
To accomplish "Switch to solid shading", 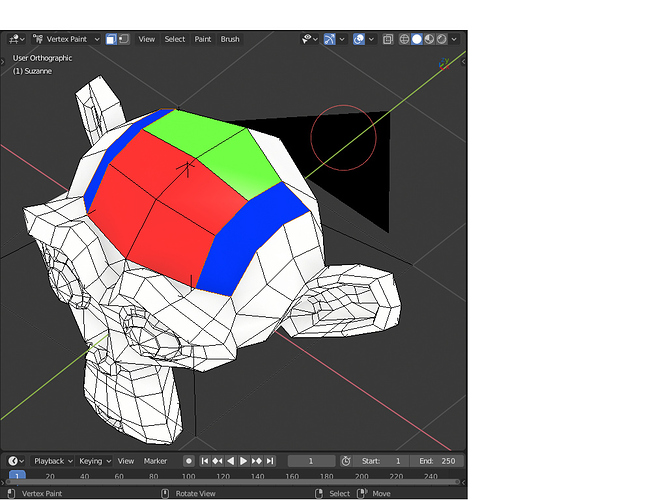I will pos(417,39).
